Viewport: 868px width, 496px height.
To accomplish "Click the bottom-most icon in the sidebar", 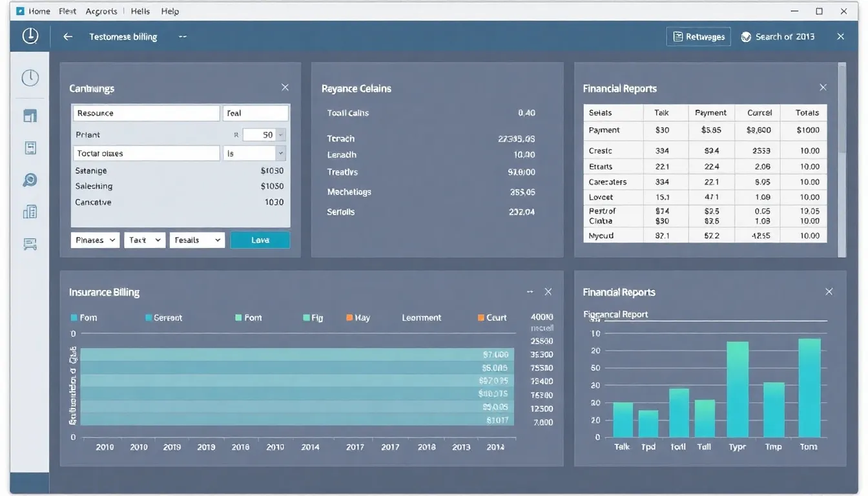I will [x=30, y=244].
